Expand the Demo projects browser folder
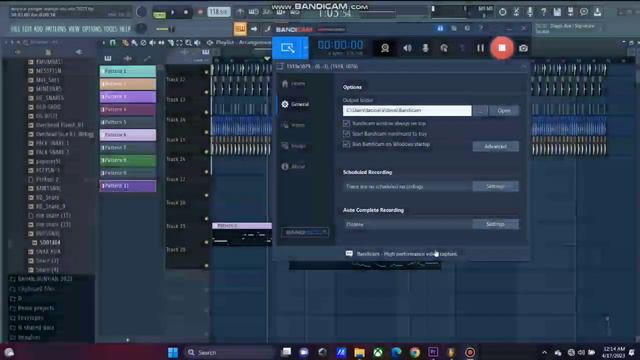640x360 pixels. 36,308
